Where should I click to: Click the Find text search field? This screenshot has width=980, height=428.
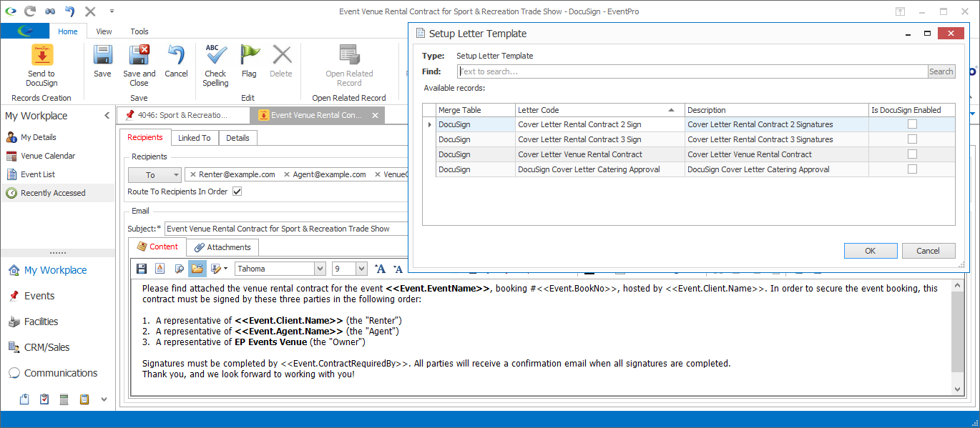pos(692,71)
